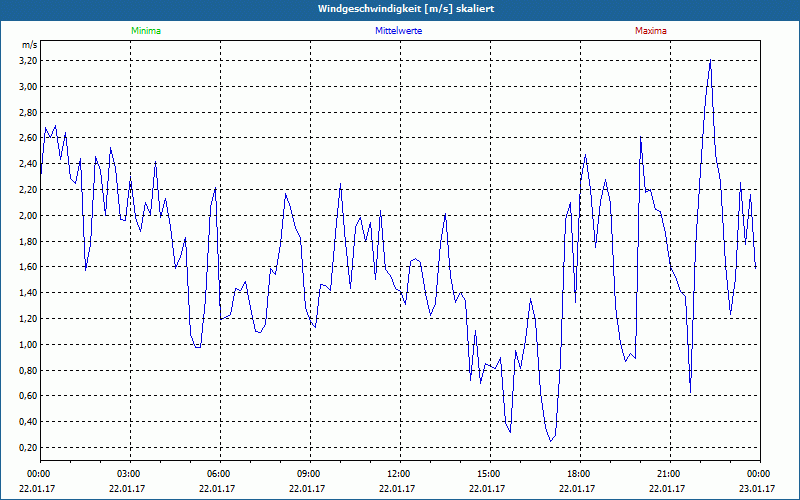Click the 1,20 y-axis value

pos(29,318)
